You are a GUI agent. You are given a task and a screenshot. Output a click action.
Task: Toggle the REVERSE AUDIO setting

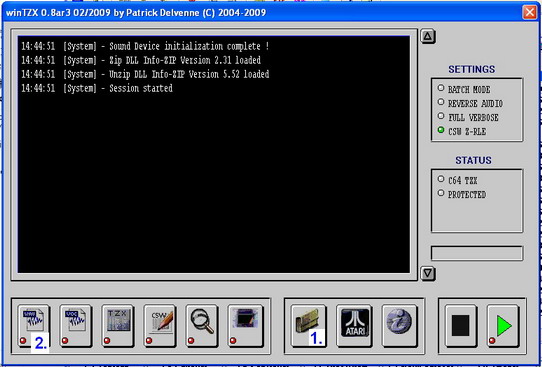(441, 102)
